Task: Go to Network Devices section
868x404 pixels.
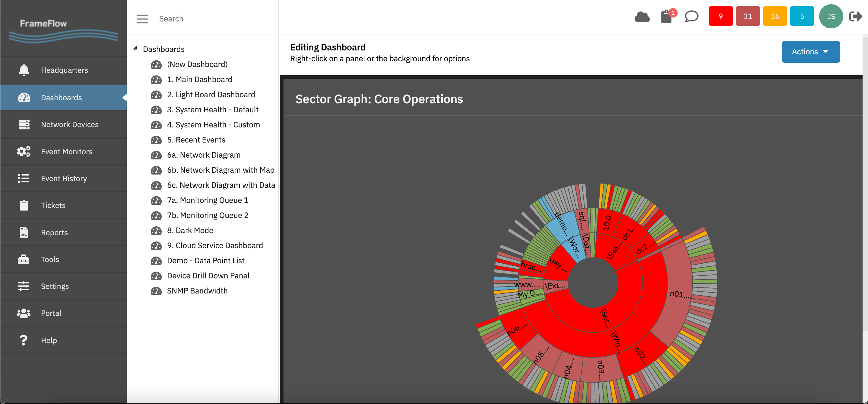Action: 69,124
